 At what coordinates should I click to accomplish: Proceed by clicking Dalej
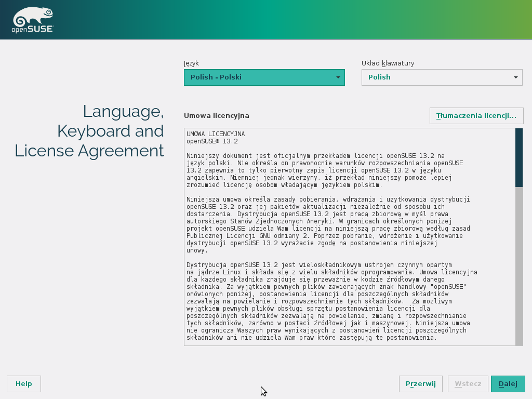click(x=508, y=384)
